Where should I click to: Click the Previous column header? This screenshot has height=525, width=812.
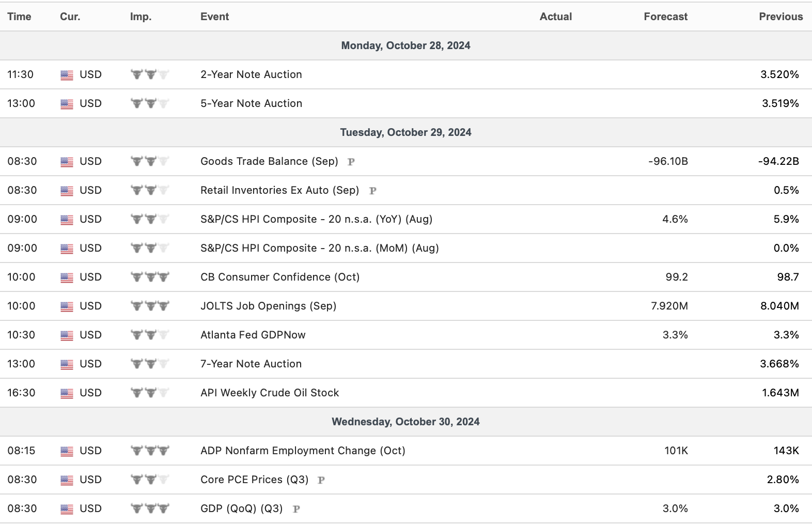780,17
